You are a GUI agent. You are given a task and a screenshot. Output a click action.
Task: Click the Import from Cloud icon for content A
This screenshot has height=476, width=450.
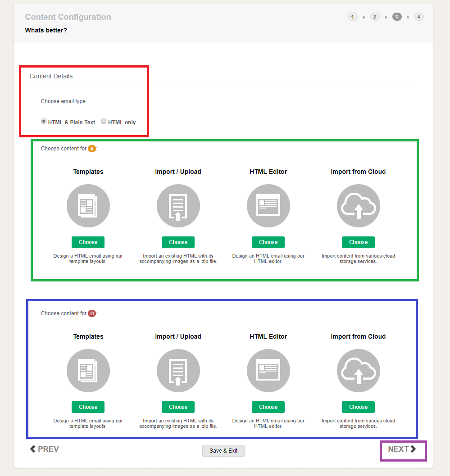click(x=358, y=206)
